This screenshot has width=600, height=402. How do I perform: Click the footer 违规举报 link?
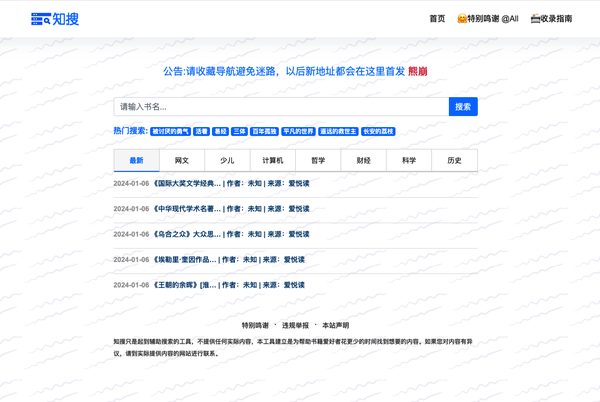(295, 326)
